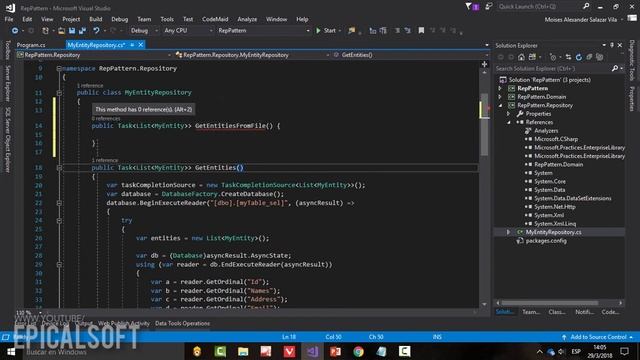The image size is (640, 360).
Task: Toggle pin on MyEntityRepository.cs tab
Action: coord(132,45)
